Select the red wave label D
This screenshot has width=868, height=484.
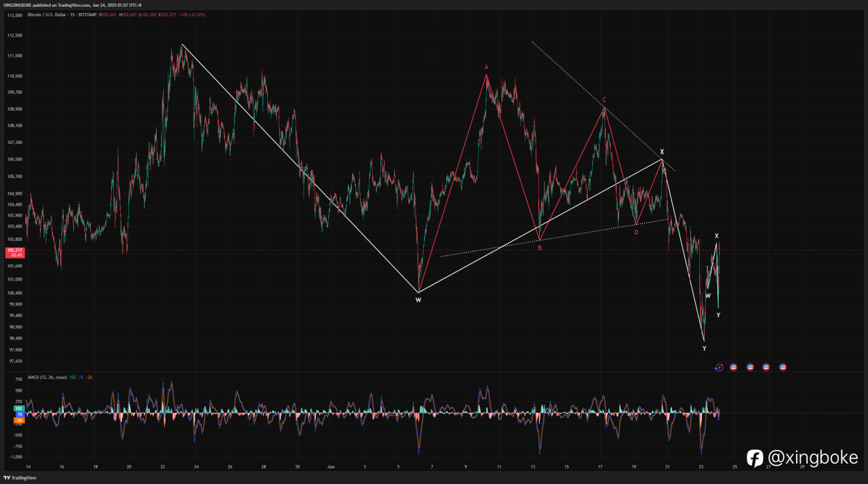pyautogui.click(x=636, y=232)
